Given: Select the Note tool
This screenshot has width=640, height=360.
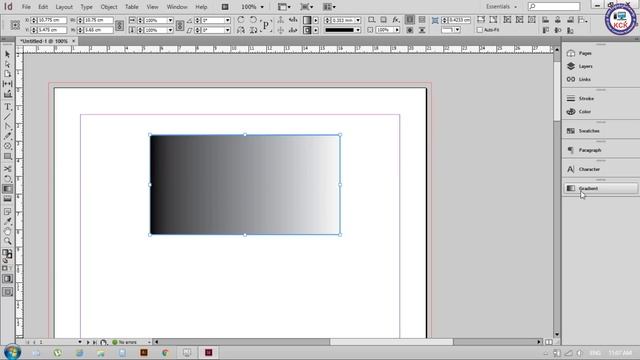Looking at the screenshot, I should [7, 211].
